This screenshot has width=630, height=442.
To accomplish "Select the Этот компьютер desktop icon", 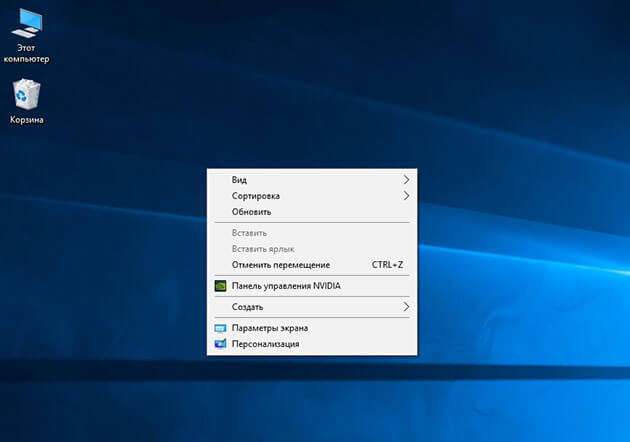I will (x=27, y=35).
